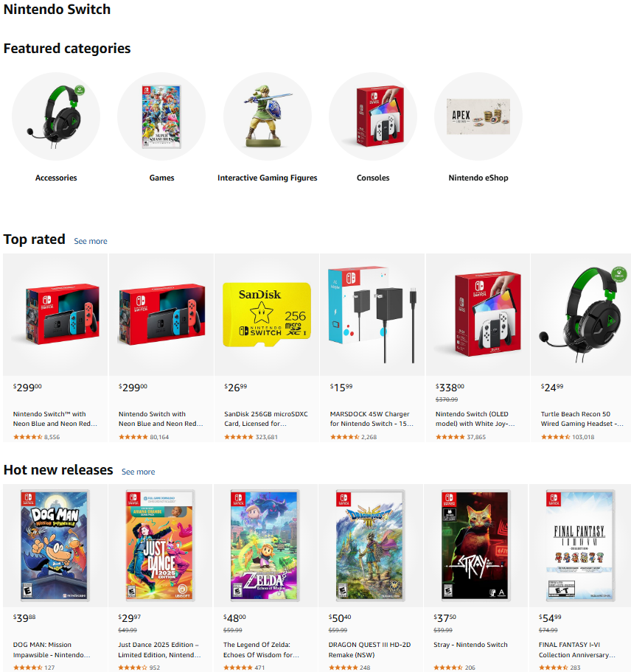
Task: Open the Interactive Gaming Figures category
Action: (267, 116)
